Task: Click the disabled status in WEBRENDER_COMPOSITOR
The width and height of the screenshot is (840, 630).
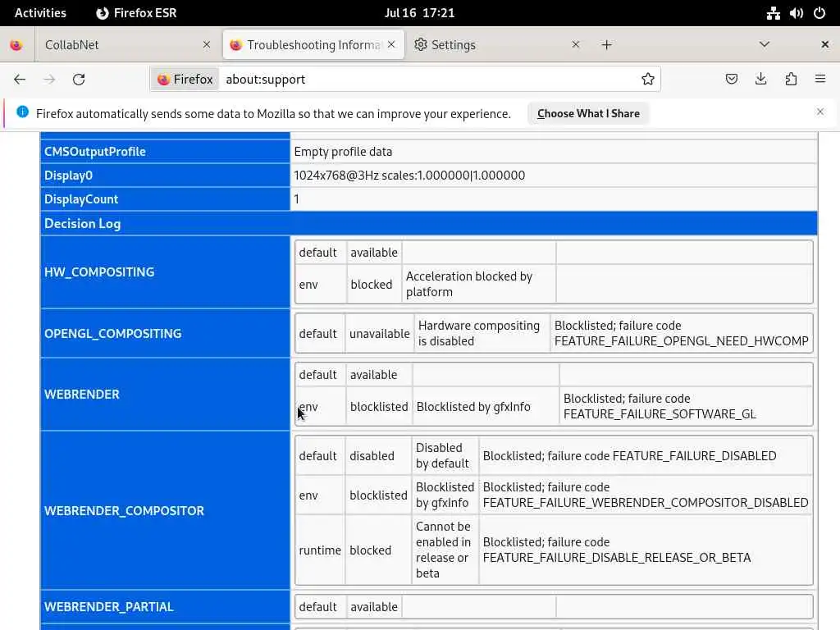Action: pyautogui.click(x=372, y=456)
